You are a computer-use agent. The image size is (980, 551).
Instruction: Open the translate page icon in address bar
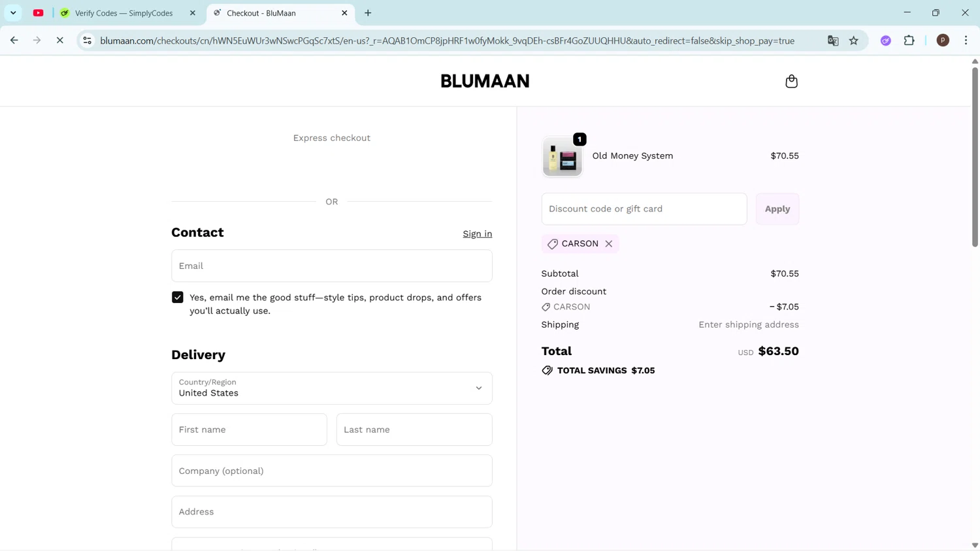click(833, 40)
